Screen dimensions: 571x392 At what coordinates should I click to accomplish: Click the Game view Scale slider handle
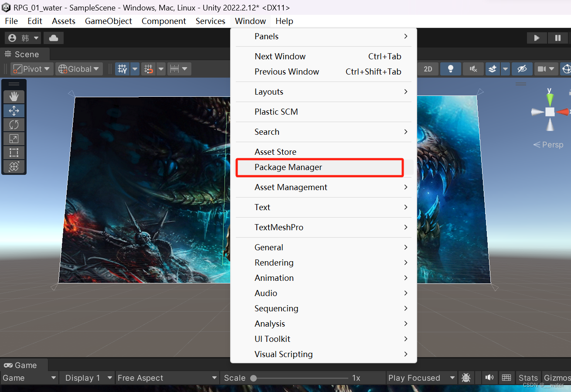pos(254,378)
